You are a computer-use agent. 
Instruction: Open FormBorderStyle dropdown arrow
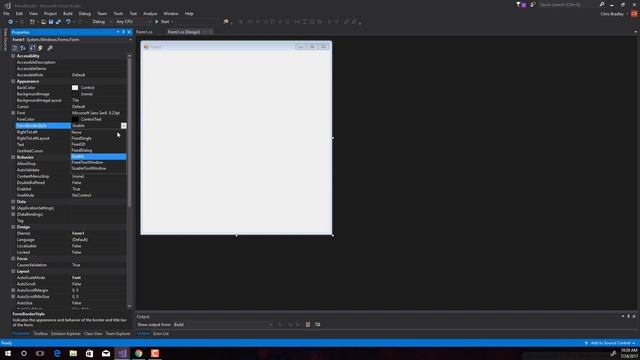pyautogui.click(x=124, y=126)
